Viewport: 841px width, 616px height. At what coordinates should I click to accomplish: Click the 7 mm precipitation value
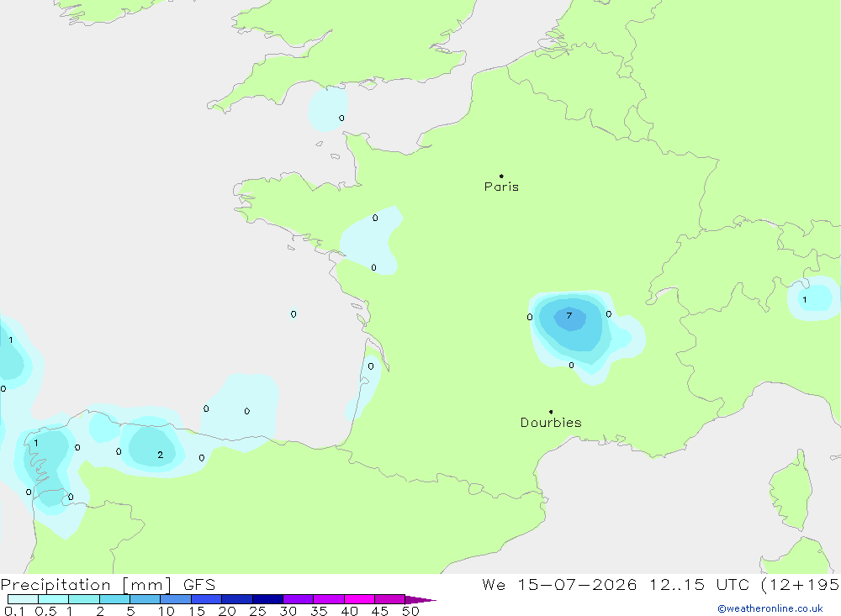point(569,315)
